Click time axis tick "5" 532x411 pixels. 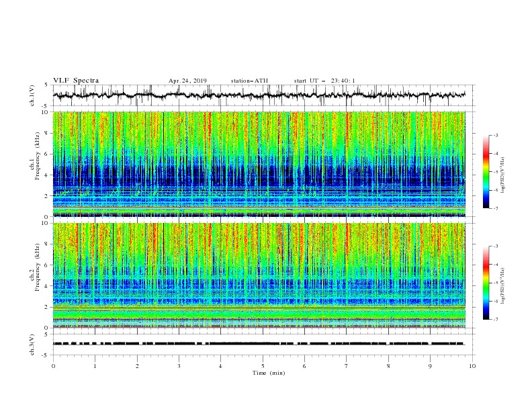(263, 366)
